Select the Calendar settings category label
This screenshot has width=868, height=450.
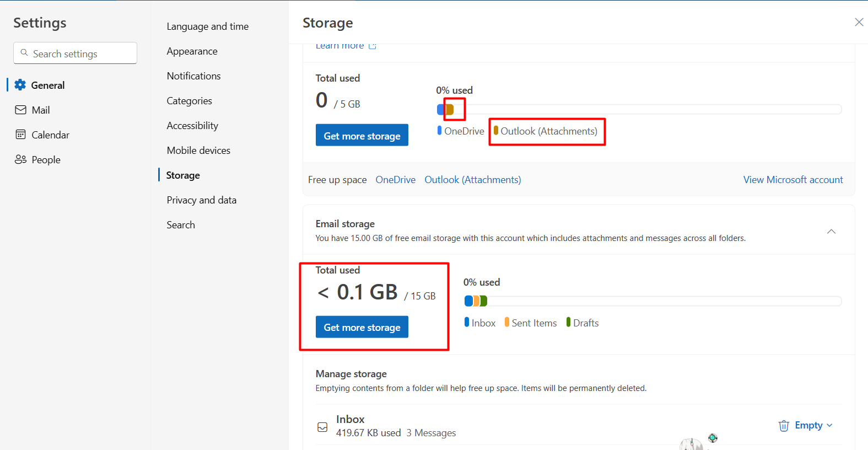pyautogui.click(x=51, y=135)
